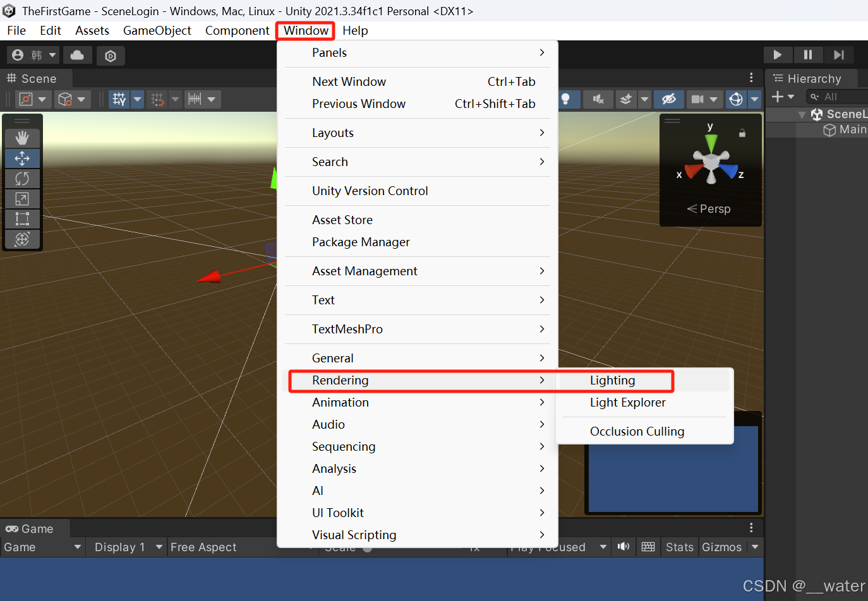Toggle Gizmos in Game view
This screenshot has width=868, height=601.
tap(721, 547)
